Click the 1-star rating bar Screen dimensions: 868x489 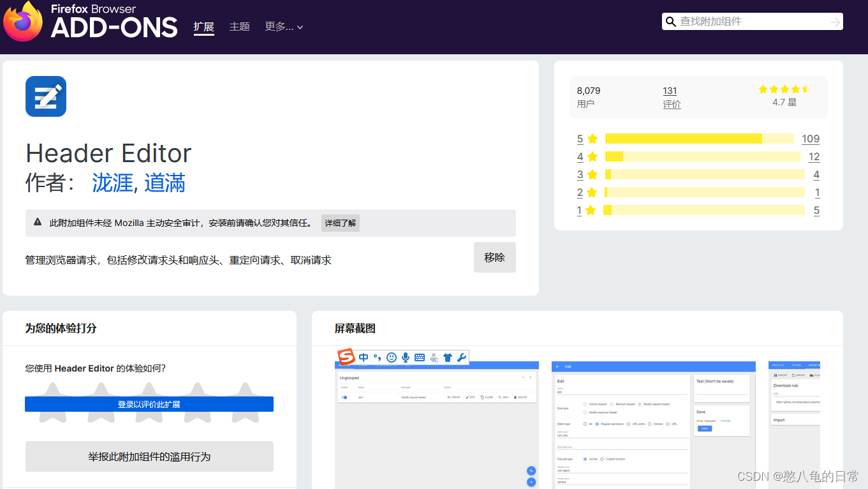tap(704, 210)
